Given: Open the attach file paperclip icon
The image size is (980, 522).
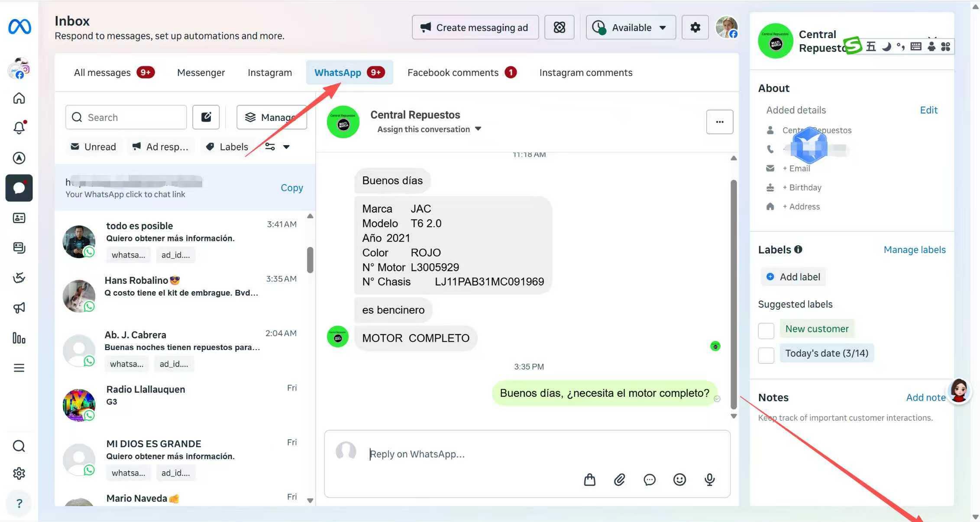Looking at the screenshot, I should point(619,480).
